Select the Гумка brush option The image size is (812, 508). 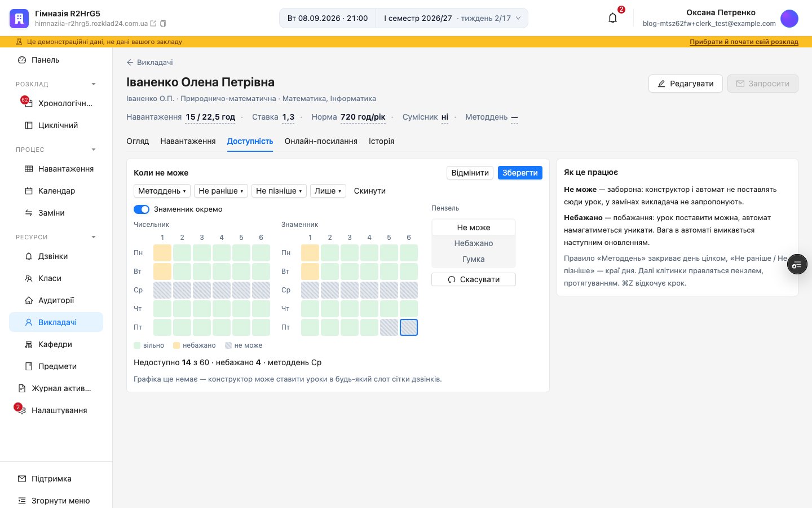[474, 259]
